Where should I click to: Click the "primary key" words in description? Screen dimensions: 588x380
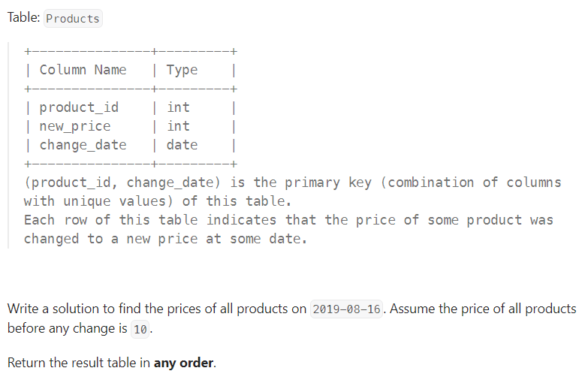pyautogui.click(x=328, y=182)
